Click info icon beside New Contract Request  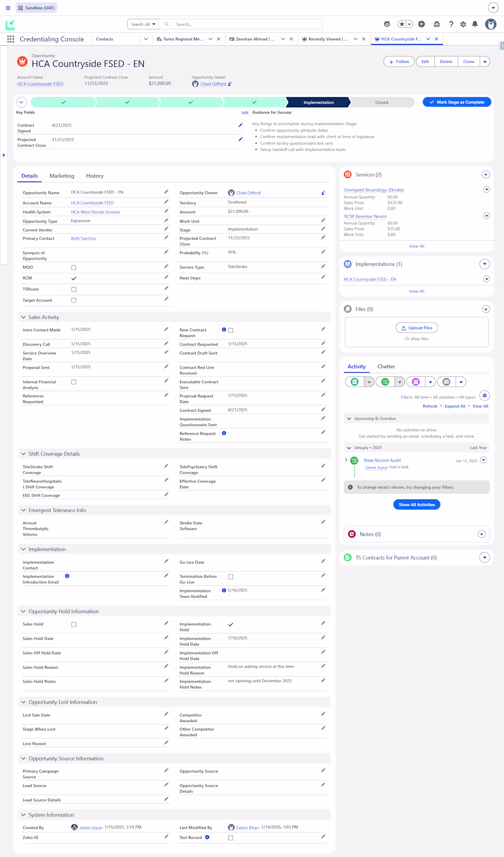[224, 330]
